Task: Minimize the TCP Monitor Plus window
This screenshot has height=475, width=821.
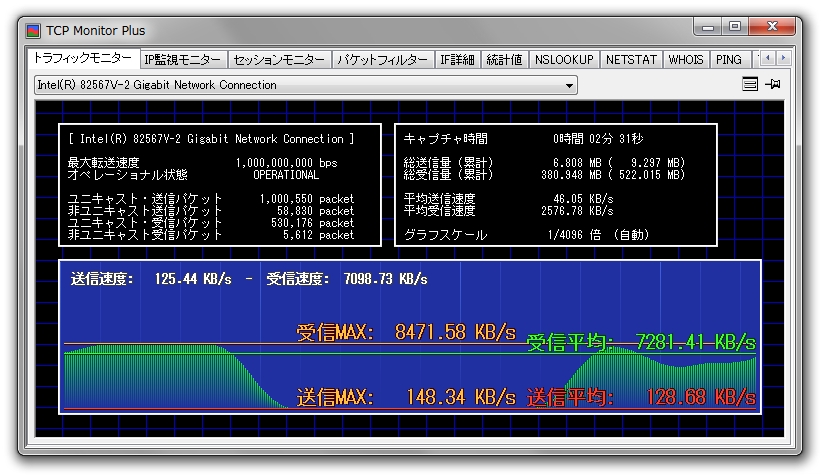Action: (708, 27)
